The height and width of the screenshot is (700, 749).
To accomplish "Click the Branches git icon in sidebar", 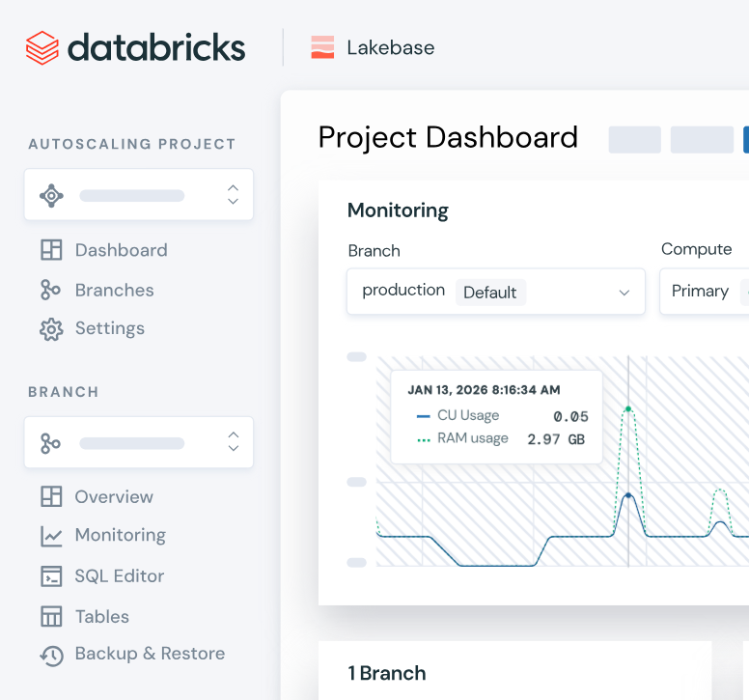I will click(50, 290).
